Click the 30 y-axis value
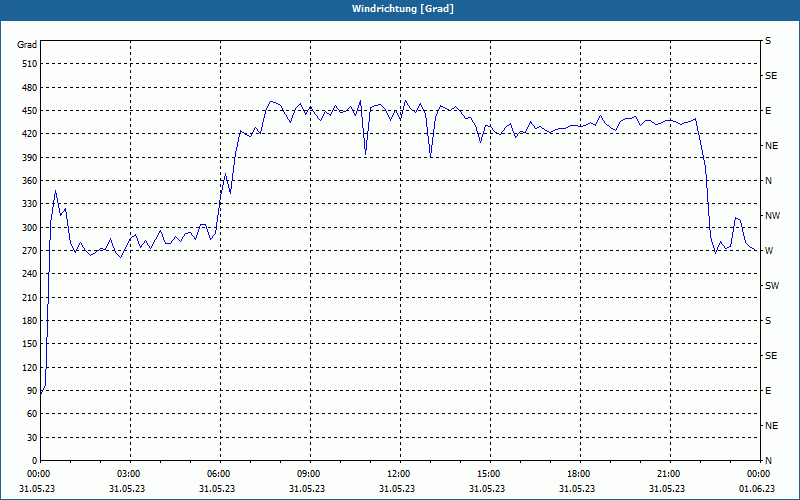Viewport: 800px width, 500px height. click(32, 438)
